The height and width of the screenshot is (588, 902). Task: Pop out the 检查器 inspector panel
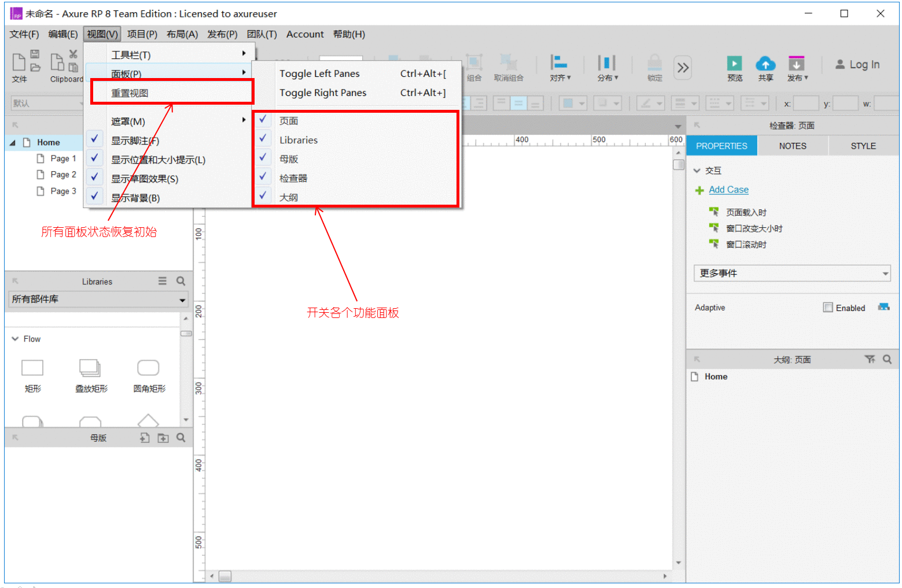pyautogui.click(x=697, y=125)
